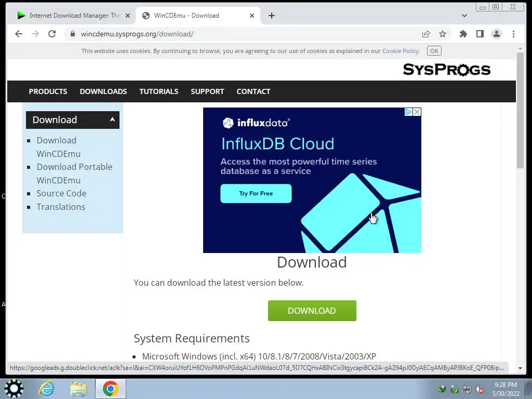This screenshot has width=532, height=399.
Task: Open the DOWNLOADS menu
Action: click(x=103, y=91)
